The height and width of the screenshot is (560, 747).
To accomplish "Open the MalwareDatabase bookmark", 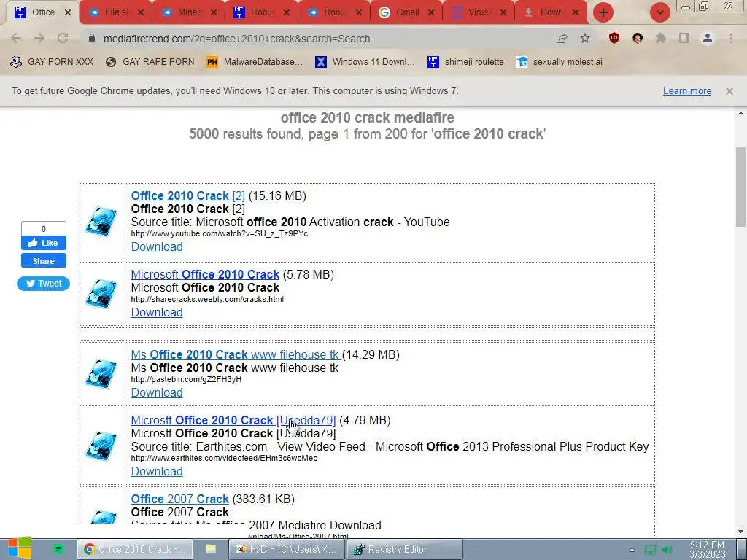I will coord(255,62).
